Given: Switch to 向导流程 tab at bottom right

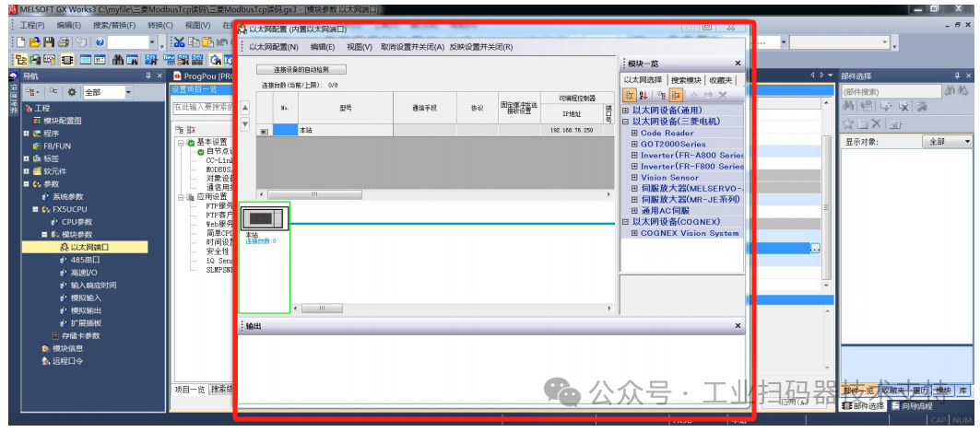Looking at the screenshot, I should tap(912, 406).
